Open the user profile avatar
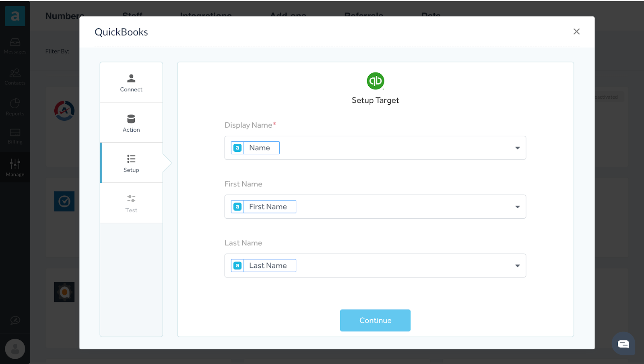Image resolution: width=644 pixels, height=364 pixels. [15, 349]
